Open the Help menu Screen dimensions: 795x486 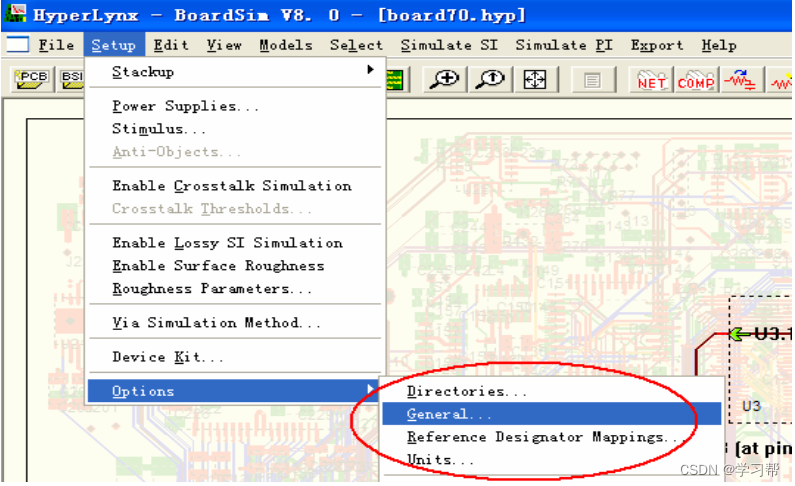719,45
